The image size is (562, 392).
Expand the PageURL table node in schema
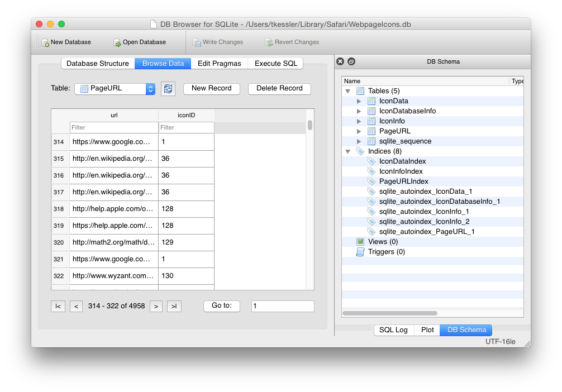[359, 131]
